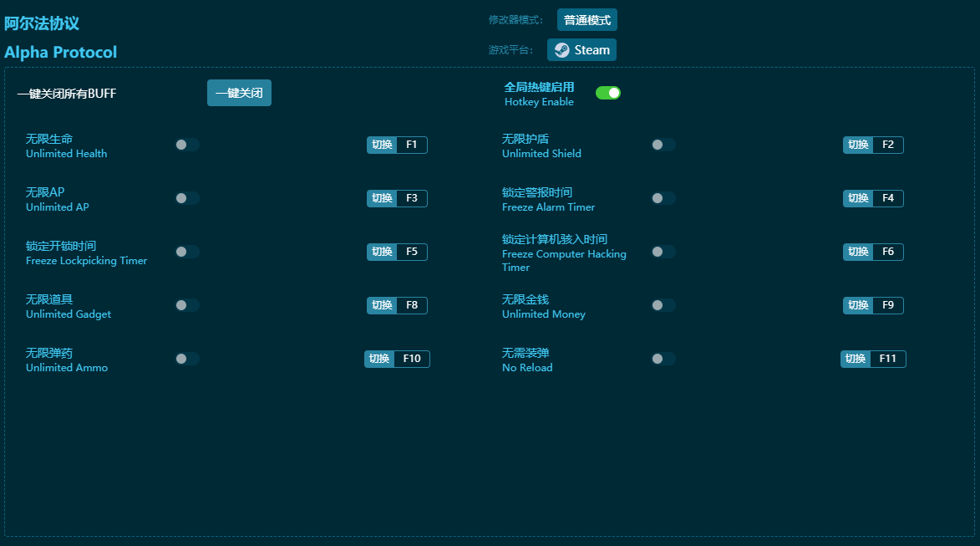Click the Unlimited Gadget label
980x546 pixels.
coord(69,314)
